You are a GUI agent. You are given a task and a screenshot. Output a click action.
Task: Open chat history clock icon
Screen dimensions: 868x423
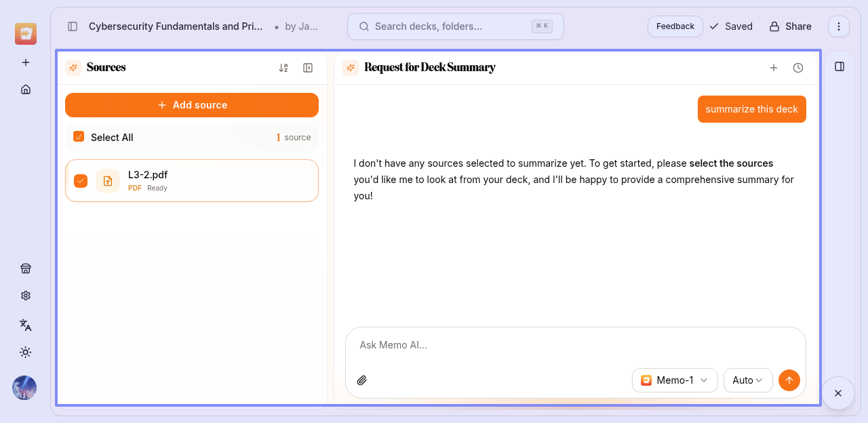(798, 68)
